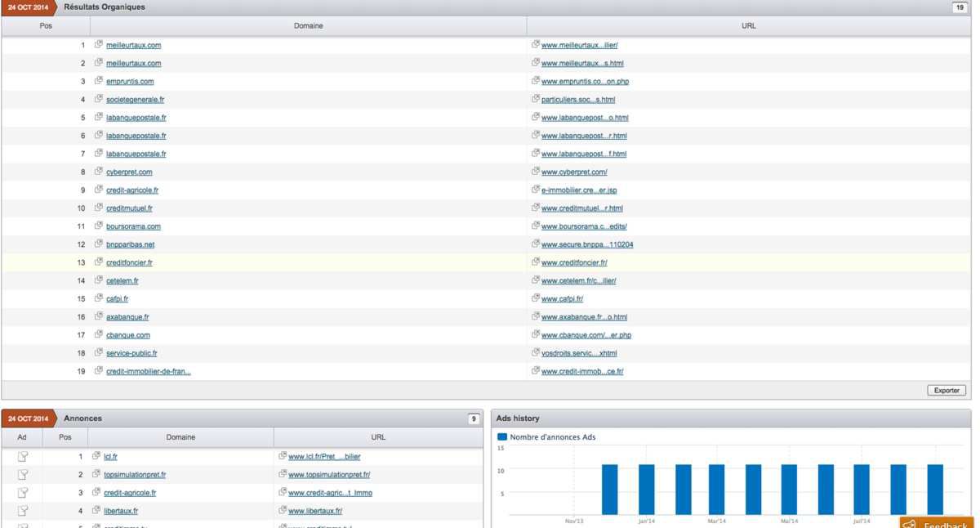Click external-link icon beside axabanque.fr domain
Viewport: 980px width, 528px height.
[x=98, y=316]
